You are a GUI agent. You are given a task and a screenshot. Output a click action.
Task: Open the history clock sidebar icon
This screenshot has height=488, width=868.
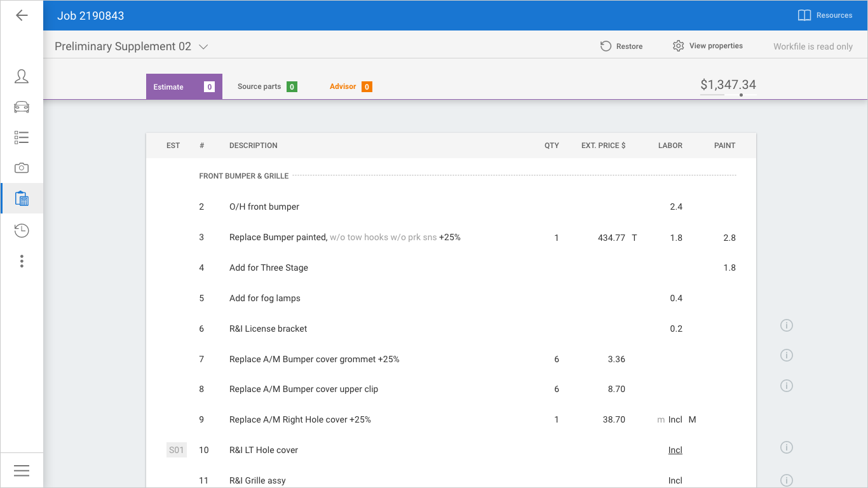(22, 230)
